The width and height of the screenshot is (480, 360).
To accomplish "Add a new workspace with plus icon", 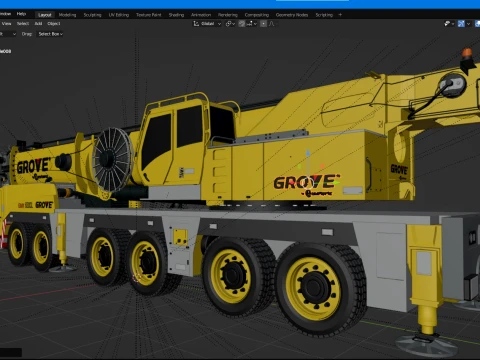I will (x=340, y=15).
